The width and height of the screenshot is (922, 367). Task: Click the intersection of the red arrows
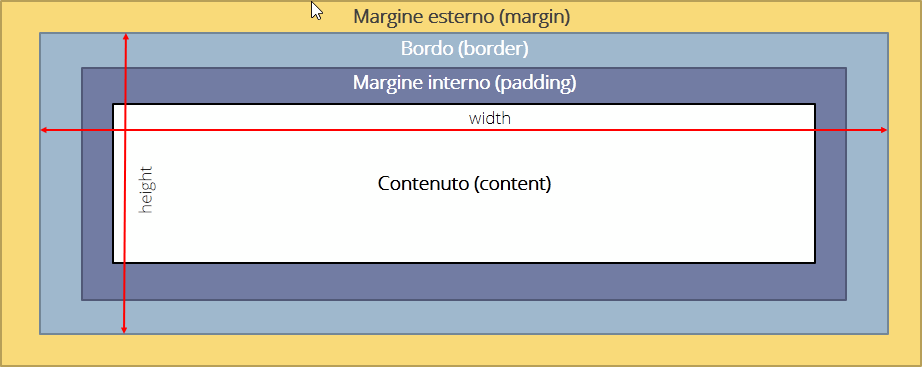(x=125, y=130)
